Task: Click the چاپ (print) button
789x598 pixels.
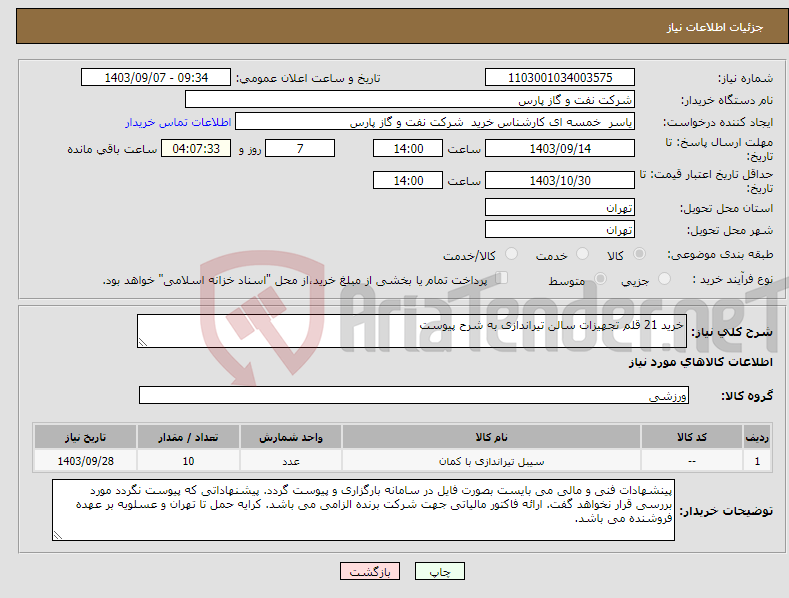Action: (439, 571)
